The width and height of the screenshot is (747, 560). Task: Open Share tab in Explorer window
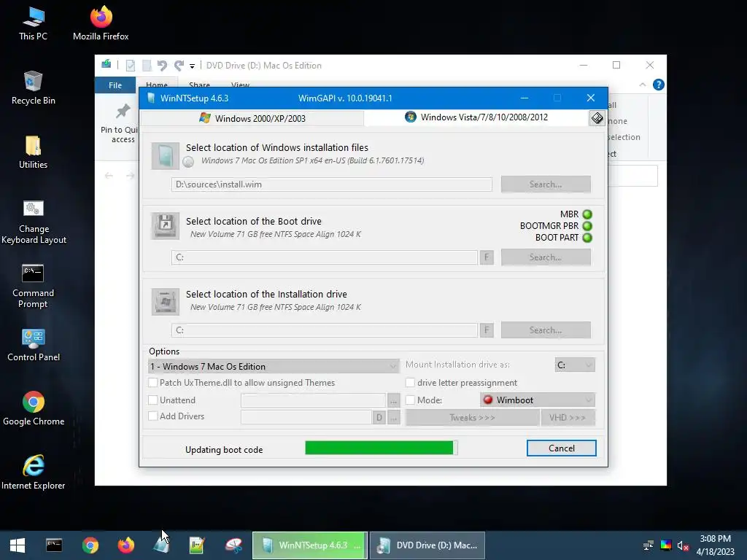(199, 85)
